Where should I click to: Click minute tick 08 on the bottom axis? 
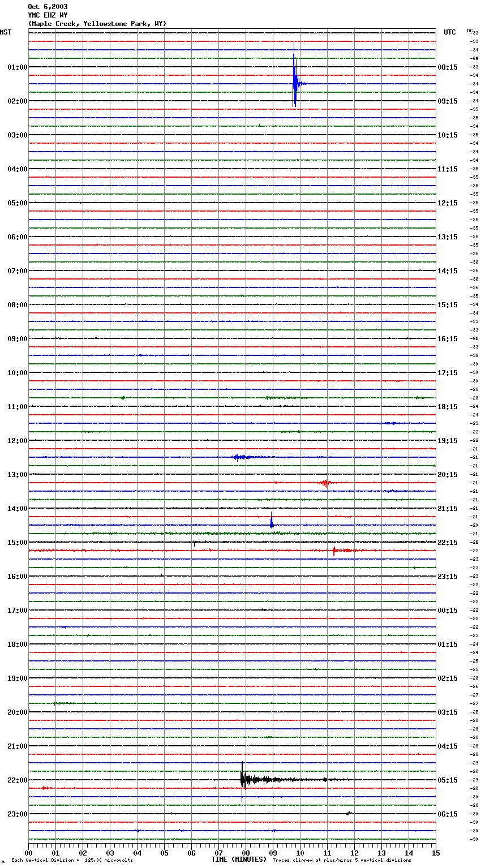(246, 853)
